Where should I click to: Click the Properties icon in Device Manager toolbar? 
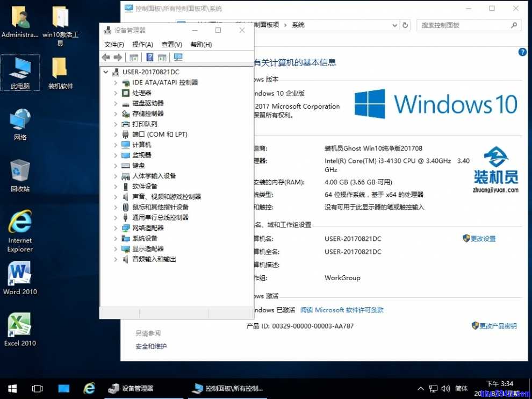(x=134, y=57)
